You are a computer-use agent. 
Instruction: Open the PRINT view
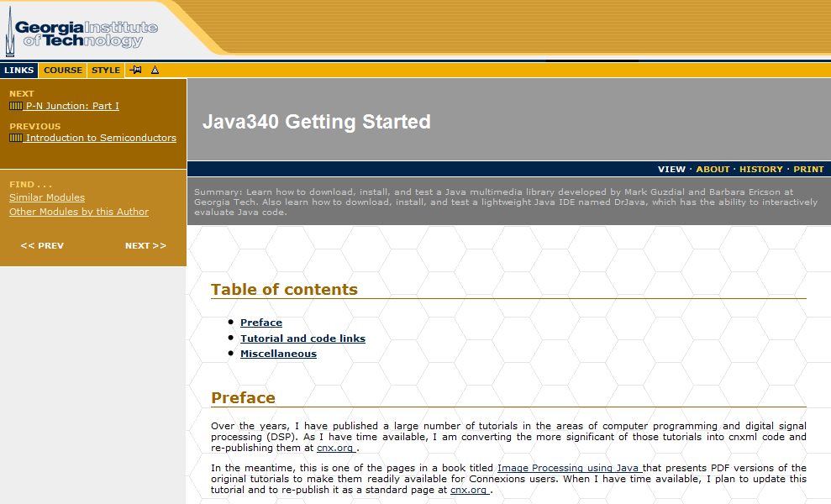[809, 169]
